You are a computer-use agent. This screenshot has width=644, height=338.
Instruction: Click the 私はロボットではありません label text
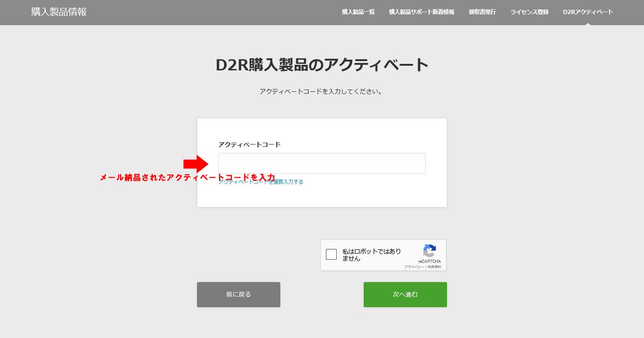(371, 255)
